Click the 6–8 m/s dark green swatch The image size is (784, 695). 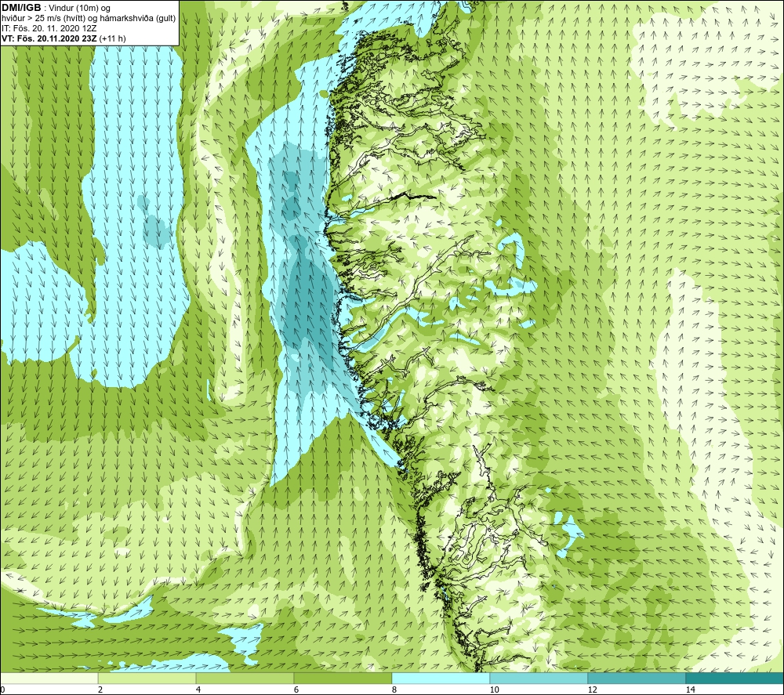click(343, 678)
